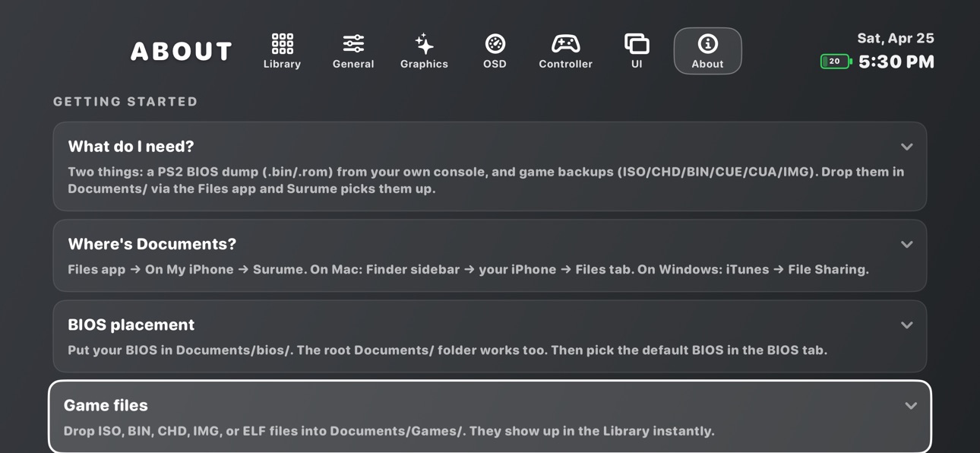Click text about PS2 BIOS dump requirements

coord(485,180)
